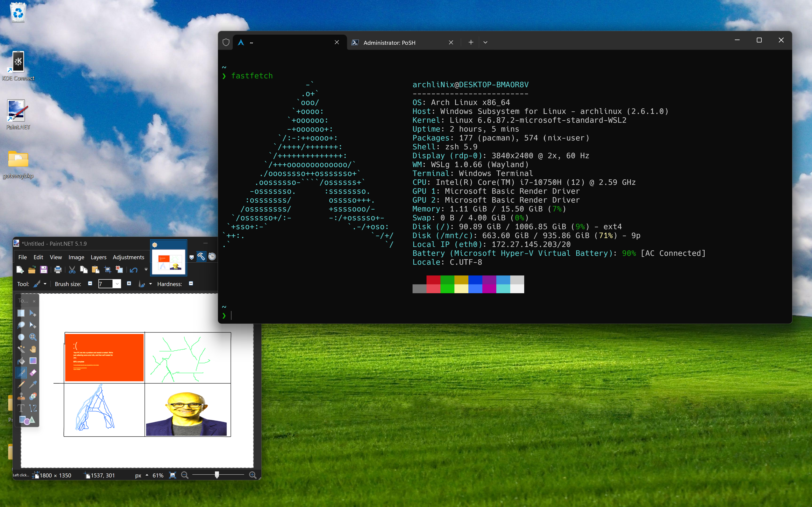This screenshot has width=812, height=507.
Task: Open the terminal new-tab profile dropdown
Action: point(485,43)
